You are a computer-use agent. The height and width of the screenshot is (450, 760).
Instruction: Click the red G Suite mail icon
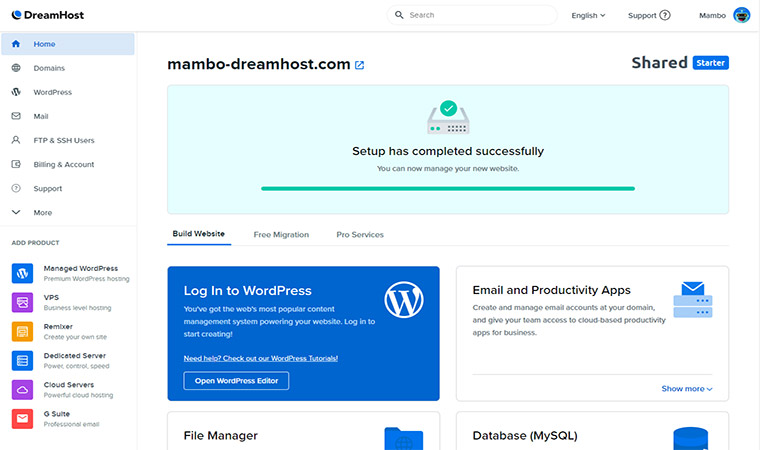coord(22,419)
